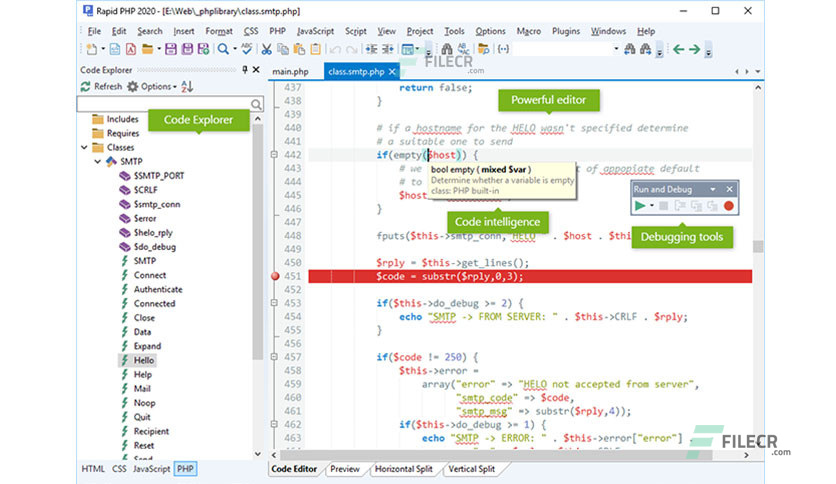
Task: Open the search text combo box dropdown
Action: (616, 49)
